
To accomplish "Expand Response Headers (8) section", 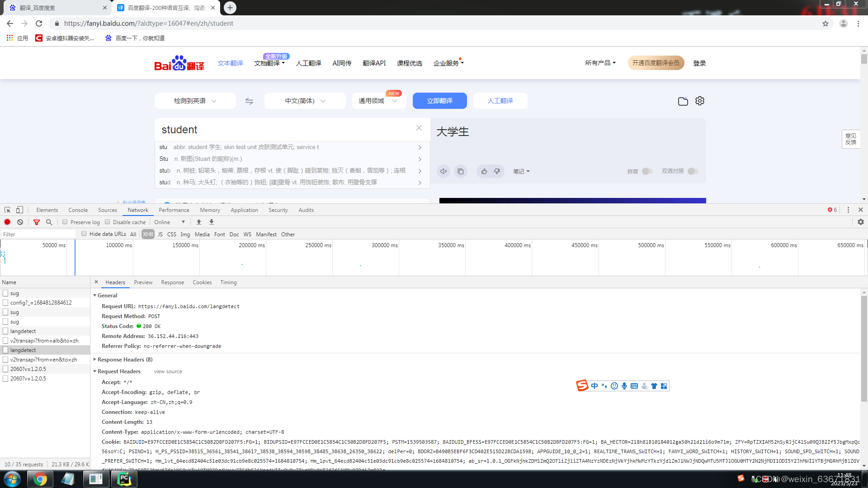I will [x=124, y=359].
